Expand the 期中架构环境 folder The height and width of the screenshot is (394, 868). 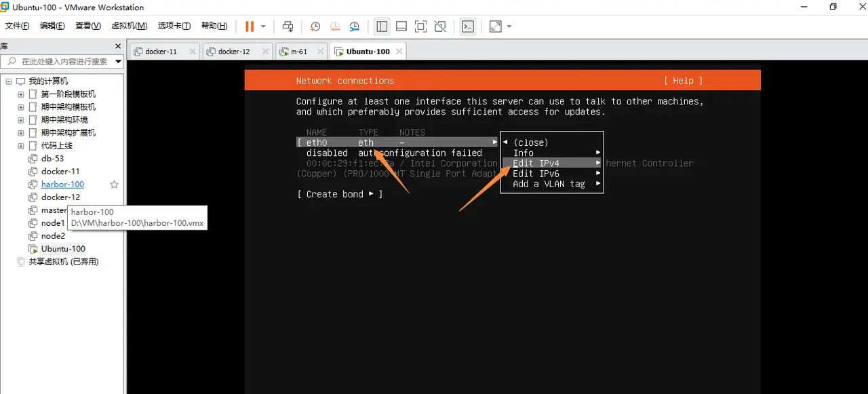(x=20, y=119)
